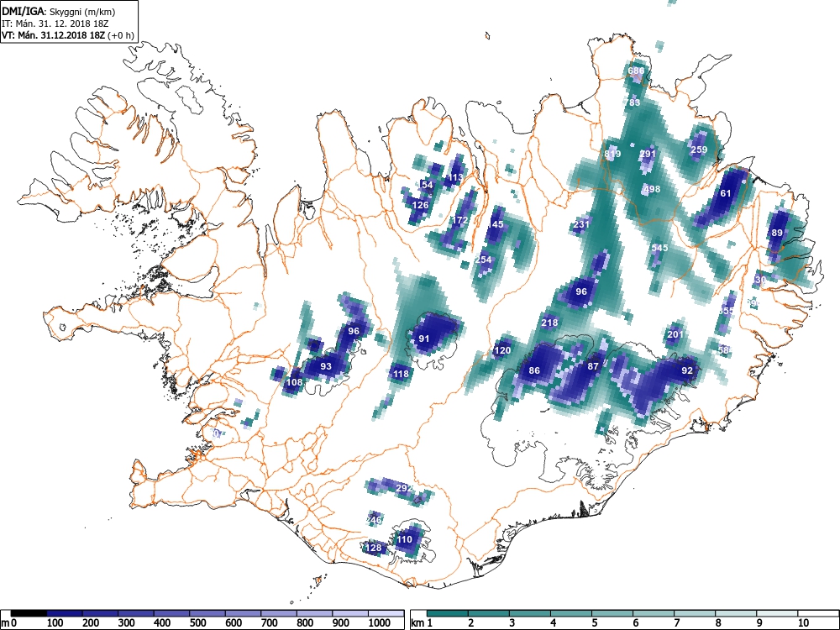Click the 291 value label
The image size is (840, 630).
(648, 154)
